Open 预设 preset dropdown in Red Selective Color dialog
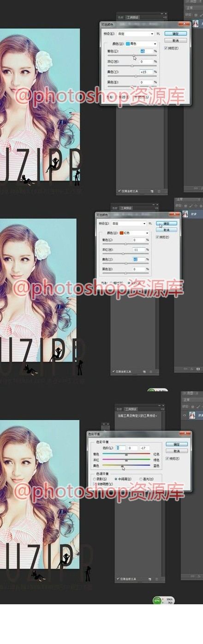203x644 pixels. pos(129,223)
